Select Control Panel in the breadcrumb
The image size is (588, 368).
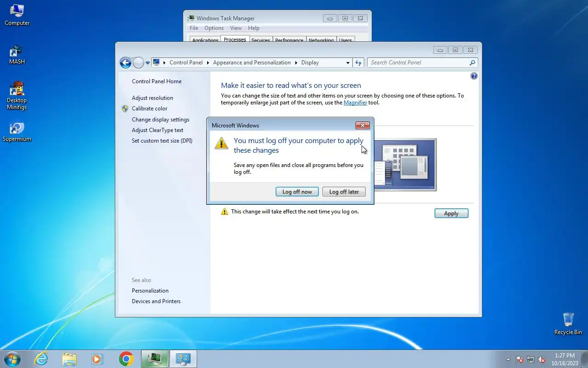point(186,63)
